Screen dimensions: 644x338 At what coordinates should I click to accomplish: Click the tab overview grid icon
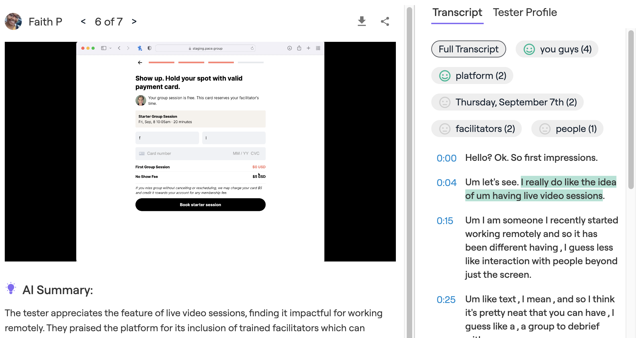318,48
